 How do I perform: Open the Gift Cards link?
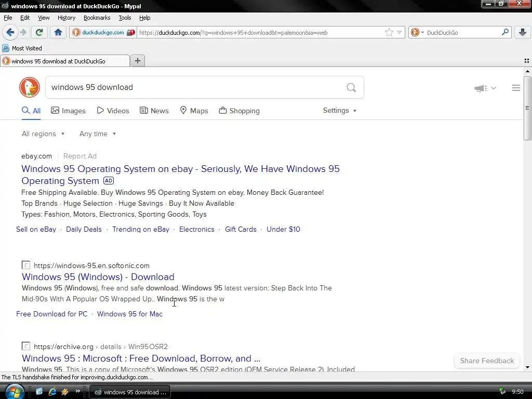pyautogui.click(x=241, y=229)
